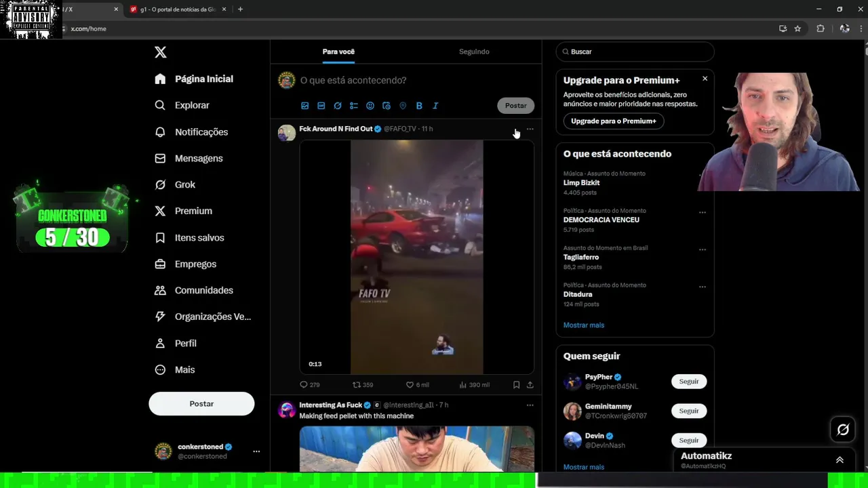
Task: Click the Buscar search field
Action: [635, 52]
